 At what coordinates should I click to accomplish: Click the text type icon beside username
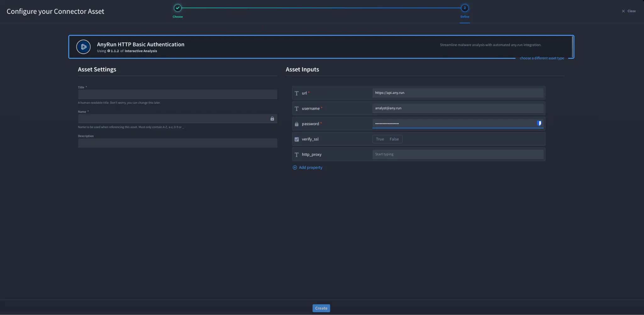(297, 109)
